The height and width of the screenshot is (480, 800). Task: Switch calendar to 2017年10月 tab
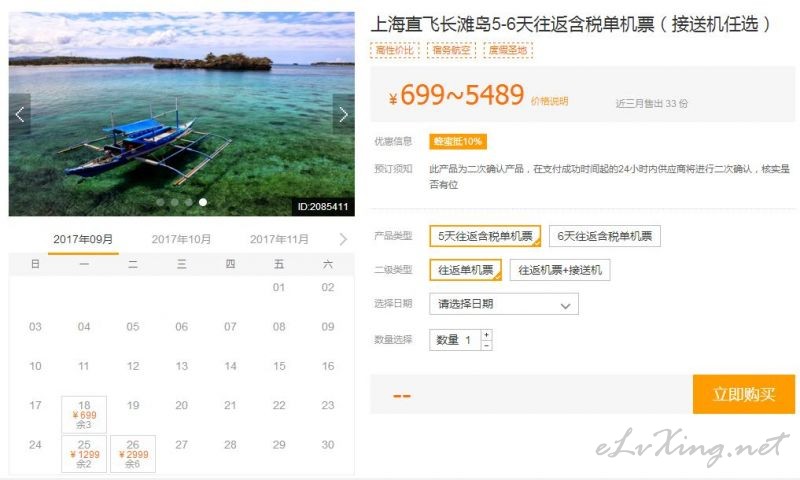point(181,239)
